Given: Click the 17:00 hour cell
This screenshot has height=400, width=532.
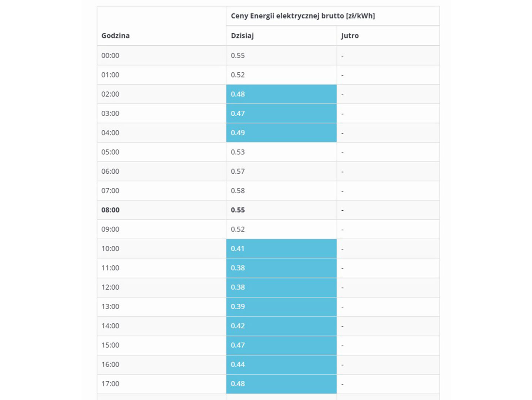Looking at the screenshot, I should (110, 384).
